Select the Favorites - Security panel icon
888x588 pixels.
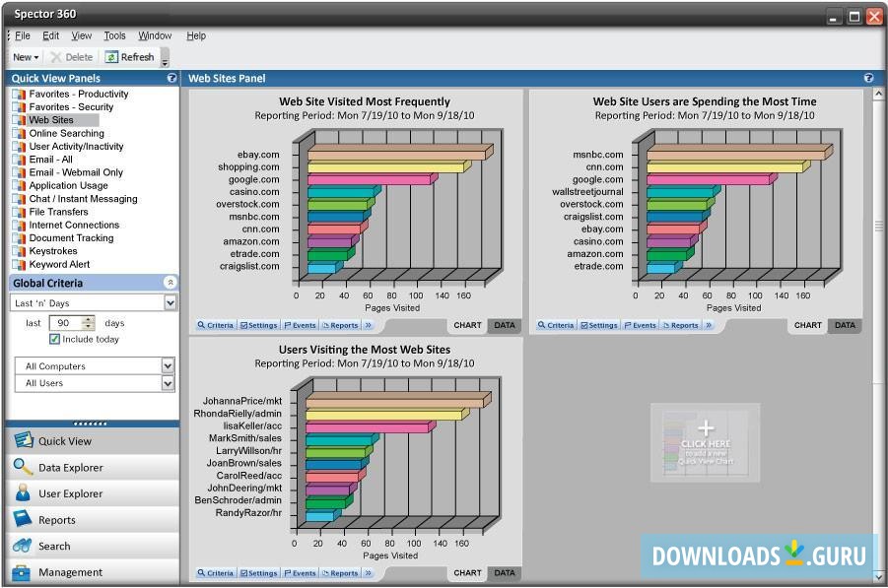pyautogui.click(x=19, y=107)
